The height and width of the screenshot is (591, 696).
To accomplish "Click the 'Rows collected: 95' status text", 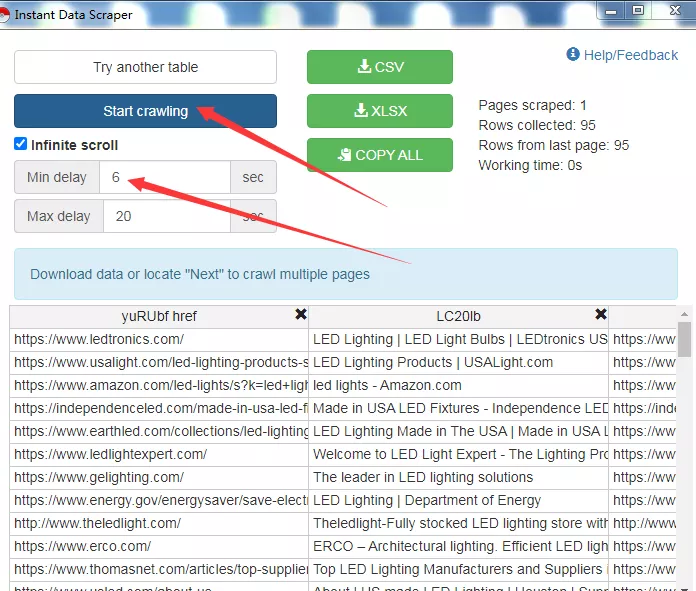I will 537,125.
